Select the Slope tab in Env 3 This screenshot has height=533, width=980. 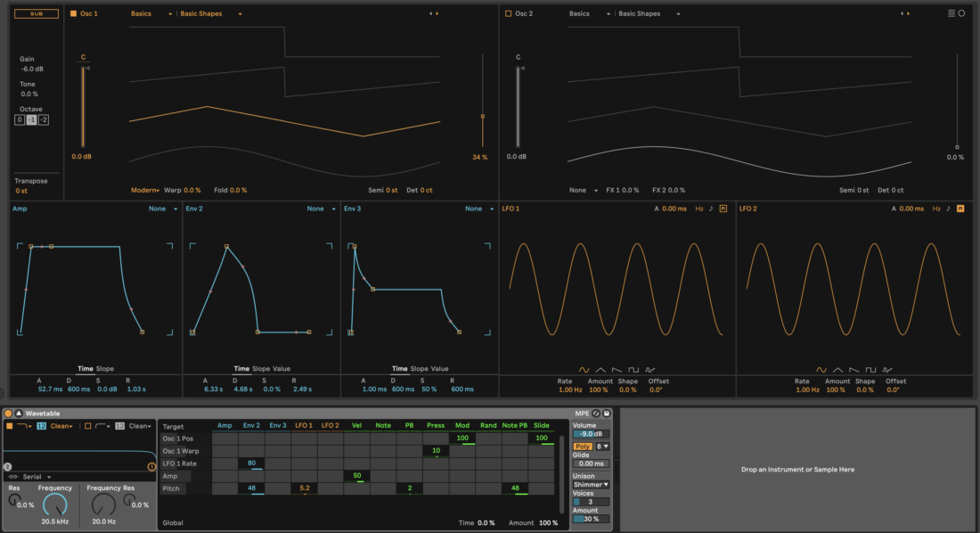pyautogui.click(x=419, y=368)
